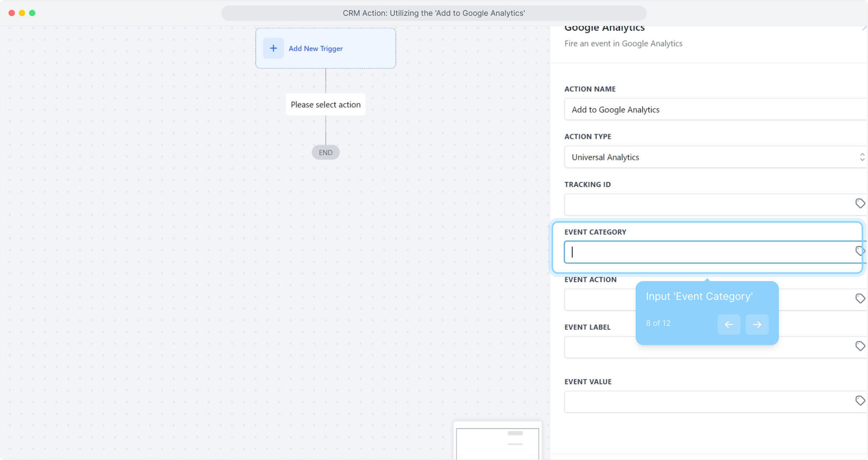Select the Event Label input field
This screenshot has height=460, width=868.
click(x=597, y=348)
